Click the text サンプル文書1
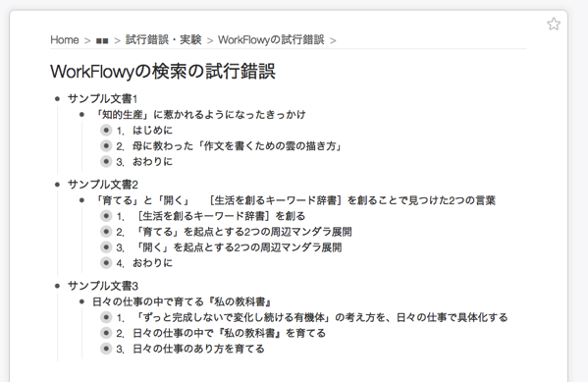 point(103,99)
